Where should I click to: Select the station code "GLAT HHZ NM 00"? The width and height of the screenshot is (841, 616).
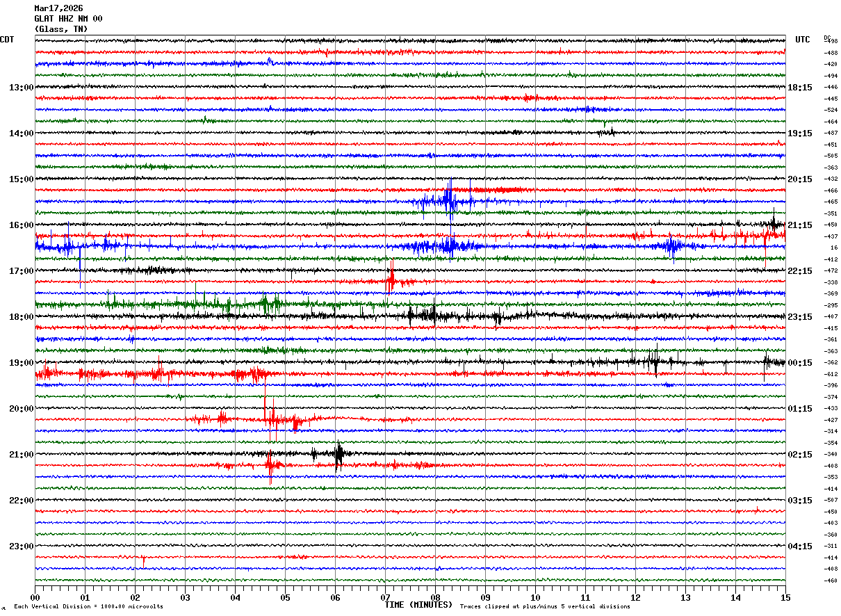point(68,19)
